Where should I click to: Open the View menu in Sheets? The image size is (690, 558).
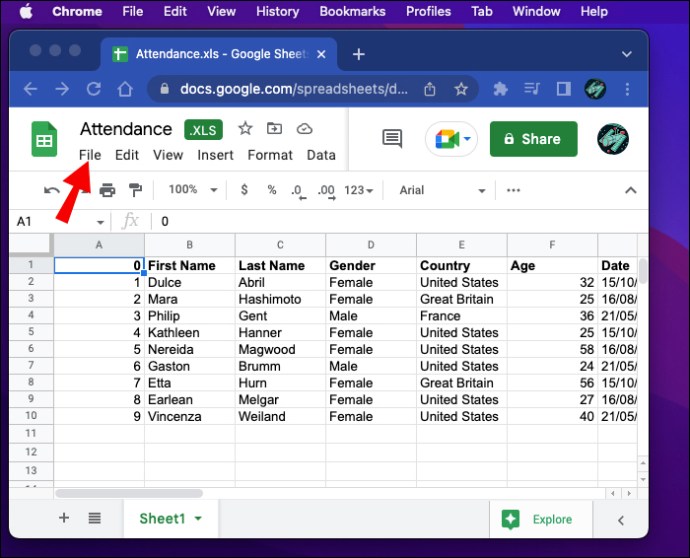coord(168,155)
